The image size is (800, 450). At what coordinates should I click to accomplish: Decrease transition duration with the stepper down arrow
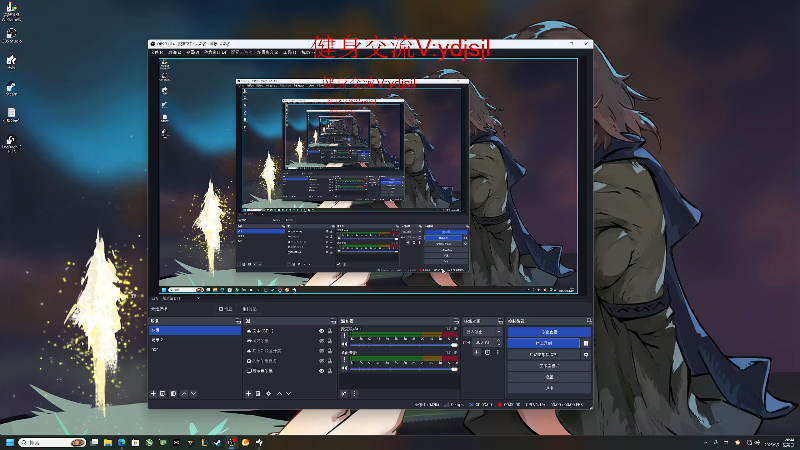[498, 344]
